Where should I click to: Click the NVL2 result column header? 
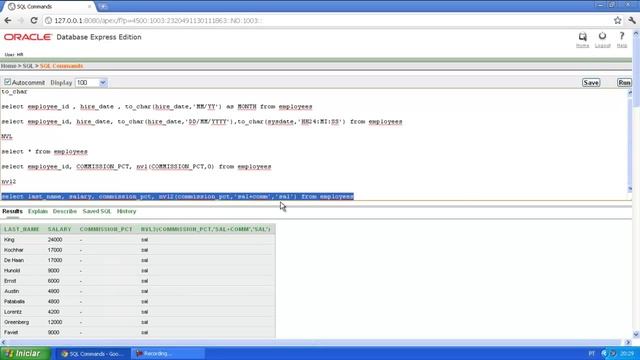pyautogui.click(x=206, y=229)
